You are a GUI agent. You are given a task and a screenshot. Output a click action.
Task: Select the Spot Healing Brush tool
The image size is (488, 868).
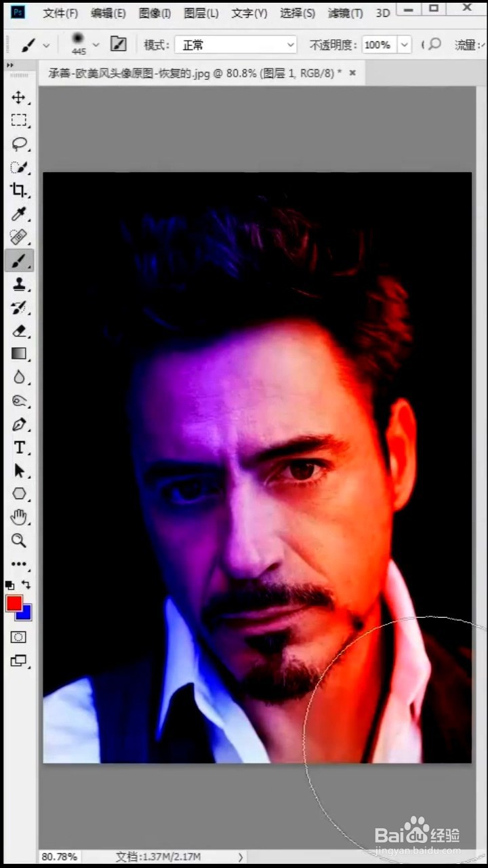click(19, 237)
